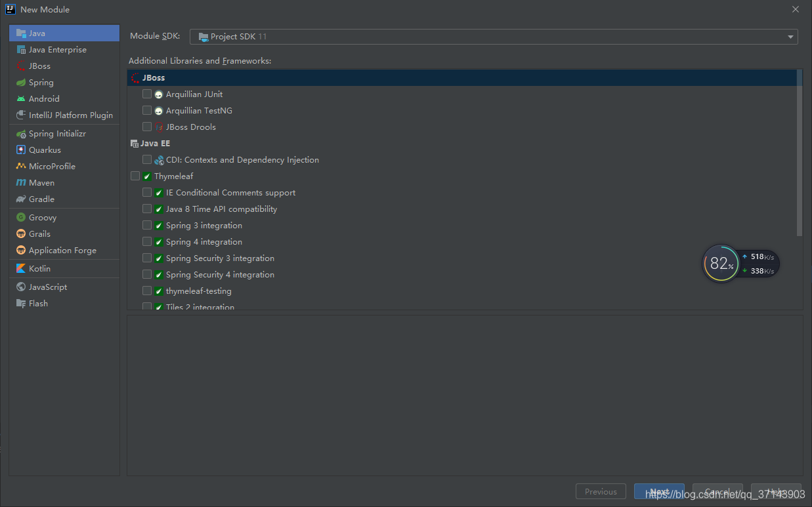The height and width of the screenshot is (507, 812).
Task: Click the Java Enterprise icon
Action: click(21, 49)
